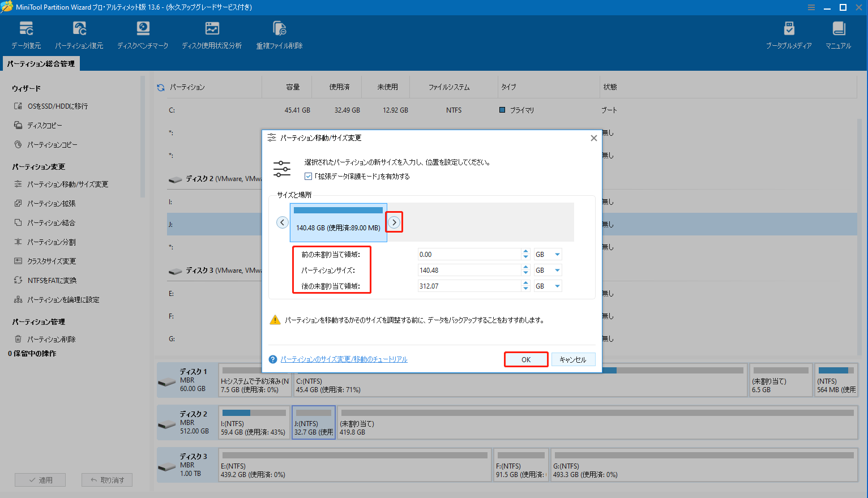The image size is (868, 498).
Task: Click the 適用 button
Action: (x=40, y=480)
